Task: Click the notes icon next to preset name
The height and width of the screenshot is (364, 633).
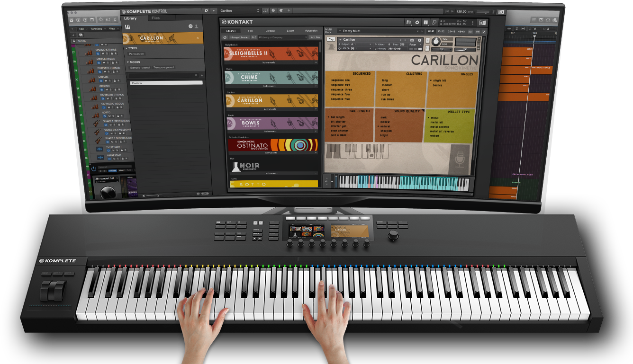Action: coord(265,10)
